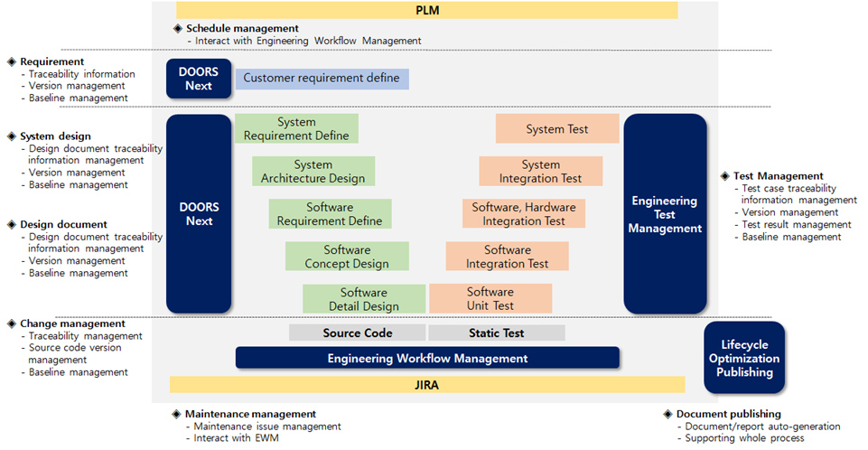The width and height of the screenshot is (868, 450).
Task: Click the tall DOORS Next box beside System design
Action: [x=199, y=213]
